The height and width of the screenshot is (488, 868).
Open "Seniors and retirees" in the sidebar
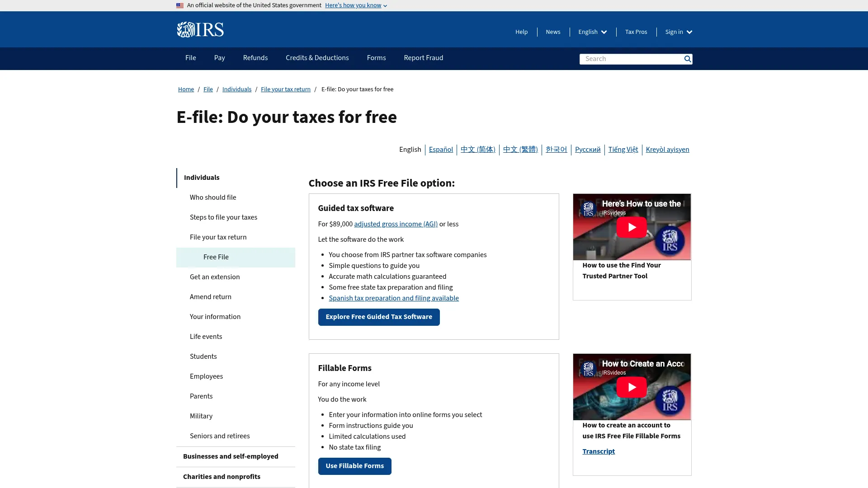(x=236, y=436)
